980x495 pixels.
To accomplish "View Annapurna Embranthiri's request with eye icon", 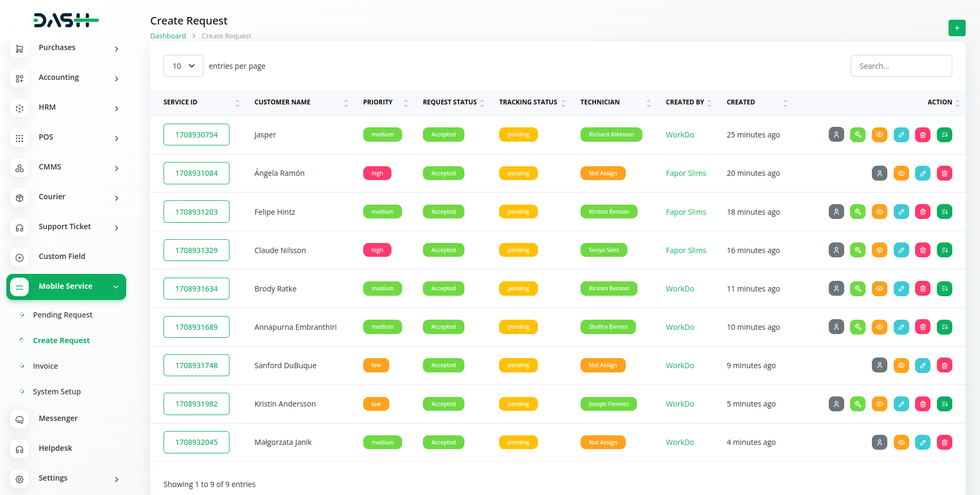I will (879, 327).
